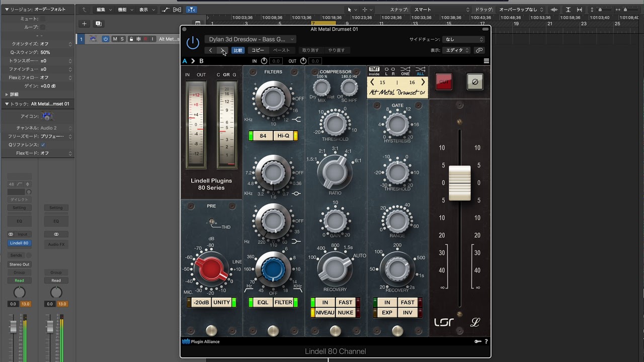The width and height of the screenshot is (644, 362).
Task: Open the Drag overlap mode dropdown
Action: click(521, 10)
